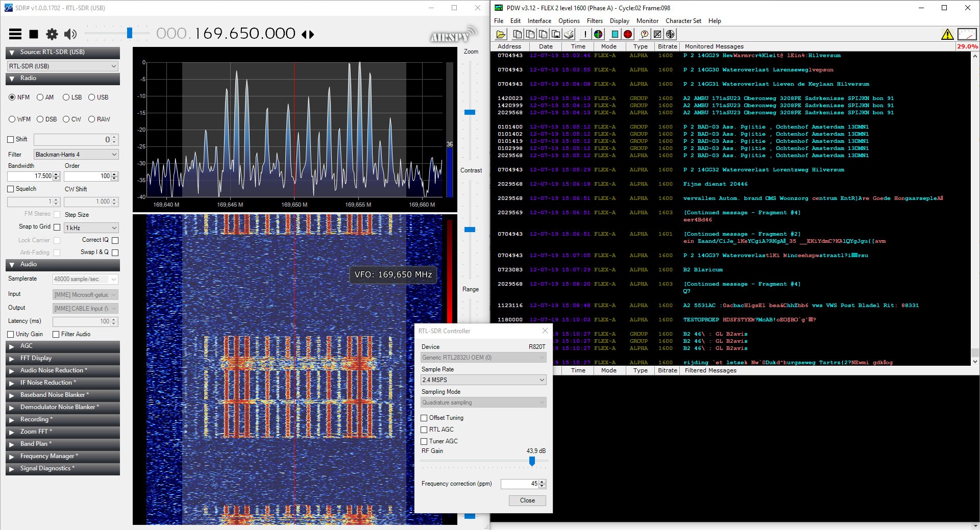Enable the Shift checkbox
This screenshot has width=980, height=530.
(11, 139)
